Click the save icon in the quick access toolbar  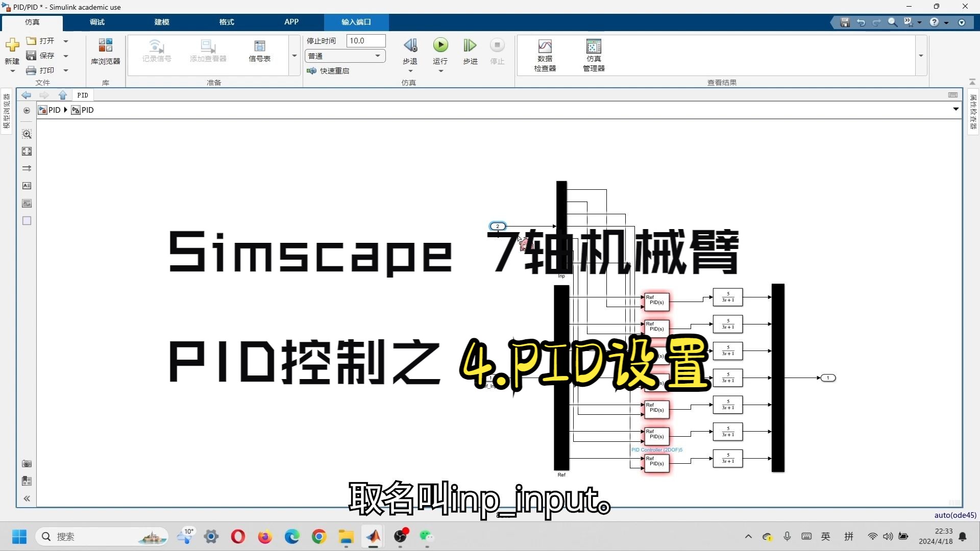(844, 22)
